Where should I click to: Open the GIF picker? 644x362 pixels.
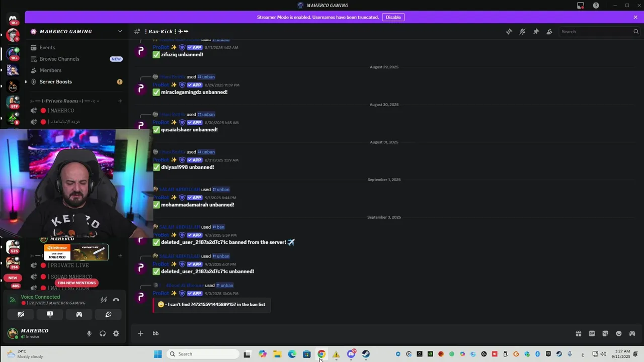pos(592,333)
